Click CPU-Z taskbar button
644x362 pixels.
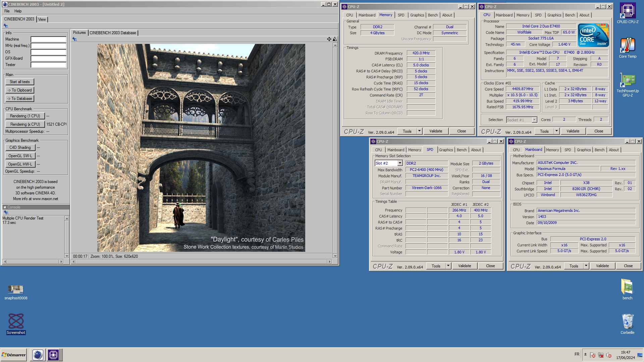53,355
